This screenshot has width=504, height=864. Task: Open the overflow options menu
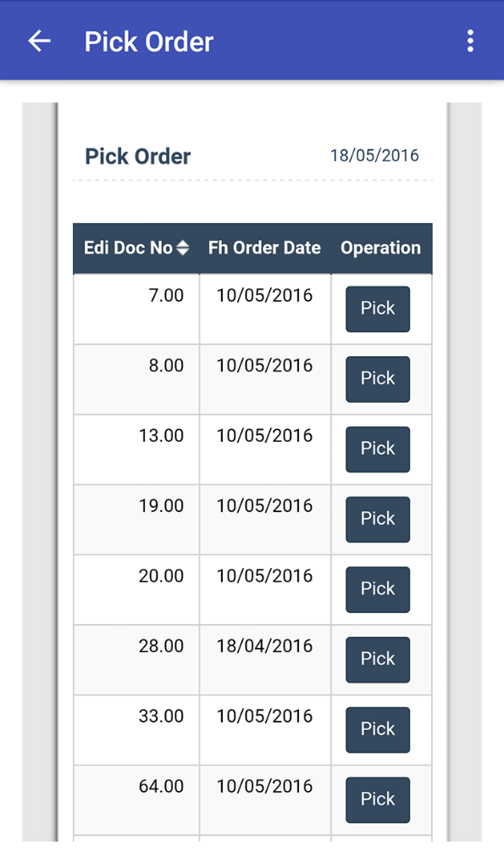[470, 40]
